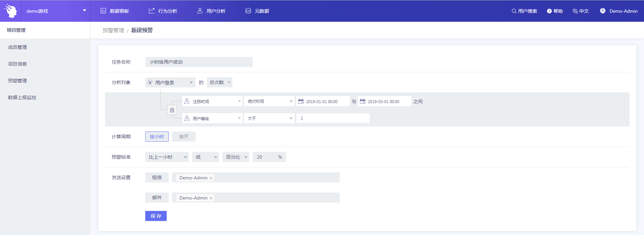Open 数据上报监控 in the sidebar
The width and height of the screenshot is (644, 235).
point(22,97)
